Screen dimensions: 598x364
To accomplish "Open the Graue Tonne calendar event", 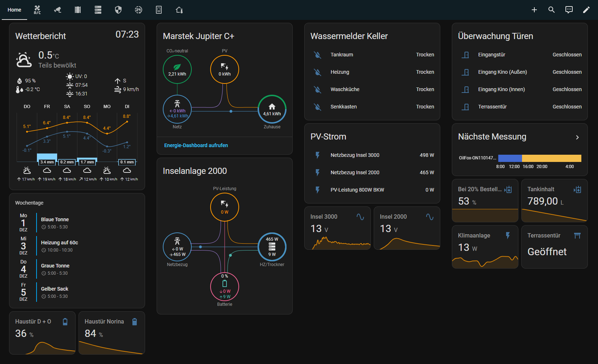I will [55, 269].
